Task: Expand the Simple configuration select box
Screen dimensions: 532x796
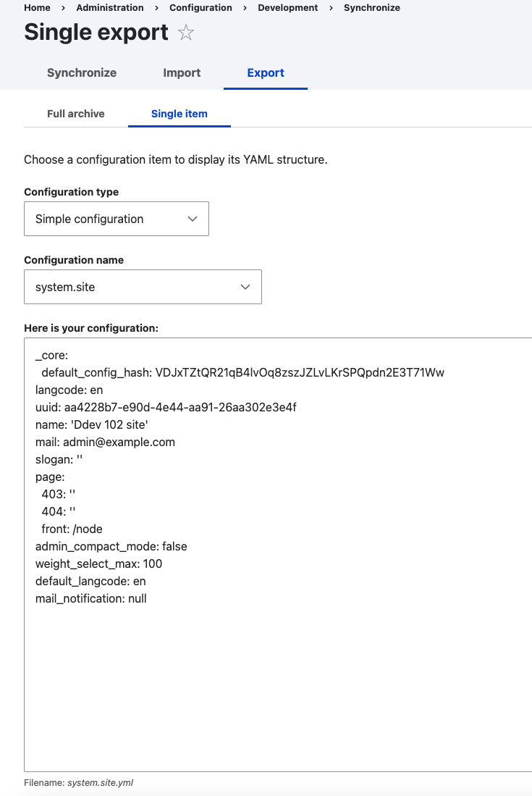Action: pos(116,219)
